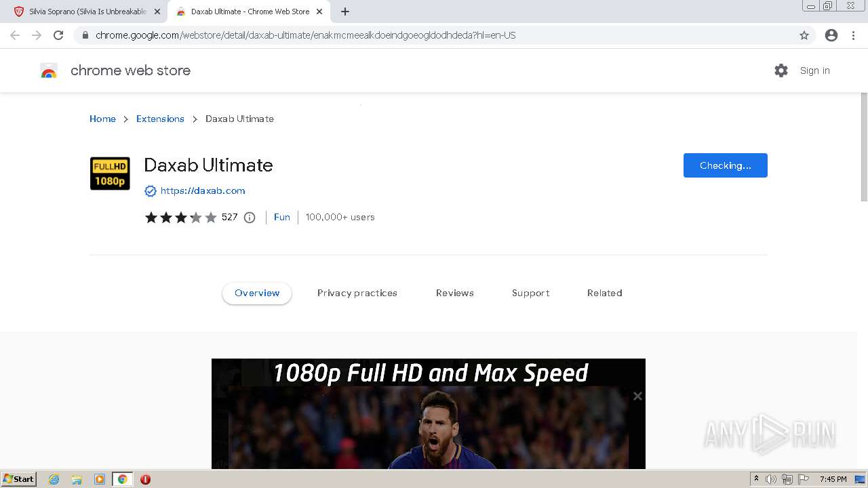Go to Extensions breadcrumb

point(160,119)
